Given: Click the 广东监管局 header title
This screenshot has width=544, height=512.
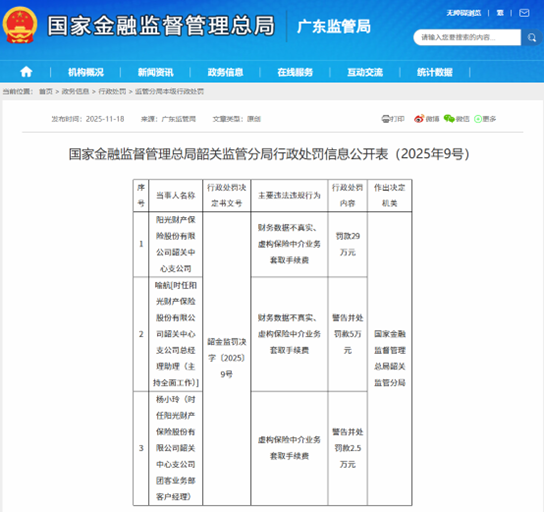Looking at the screenshot, I should 334,27.
